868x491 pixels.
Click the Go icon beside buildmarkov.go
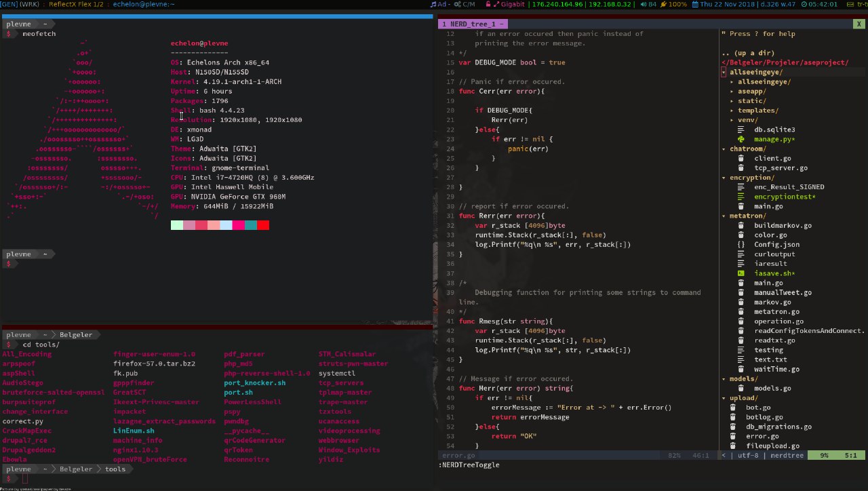coord(741,225)
